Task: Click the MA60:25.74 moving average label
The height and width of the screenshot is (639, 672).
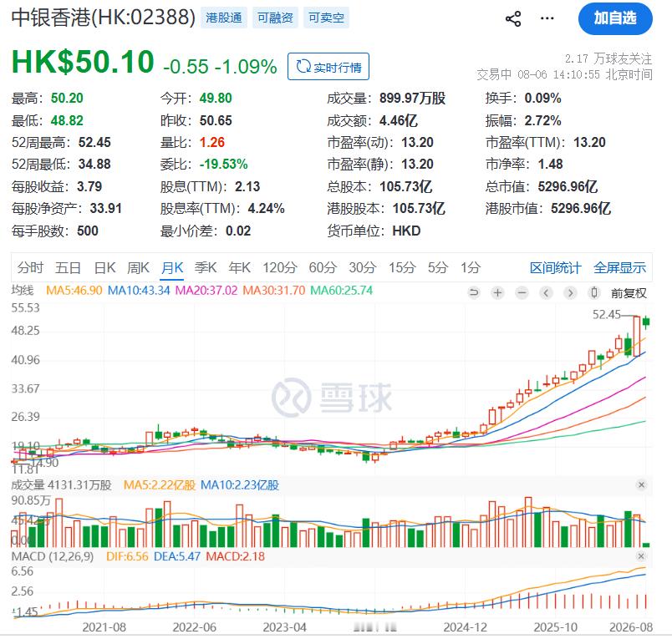Action: [x=342, y=291]
